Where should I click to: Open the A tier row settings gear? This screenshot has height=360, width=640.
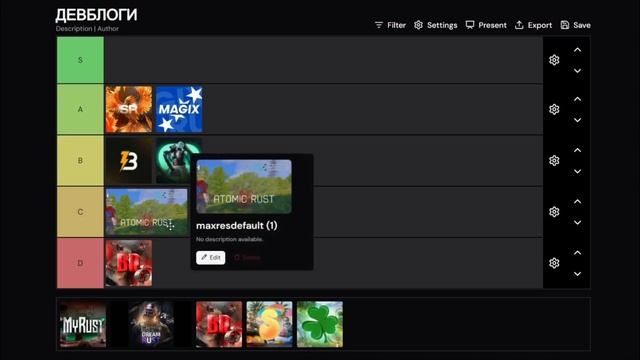(554, 109)
